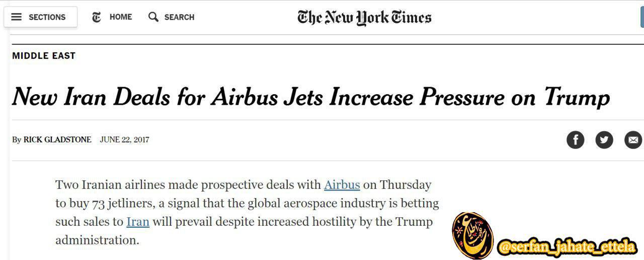Image resolution: width=644 pixels, height=260 pixels.
Task: Click the article headline about Airbus Jets
Action: pyautogui.click(x=311, y=97)
